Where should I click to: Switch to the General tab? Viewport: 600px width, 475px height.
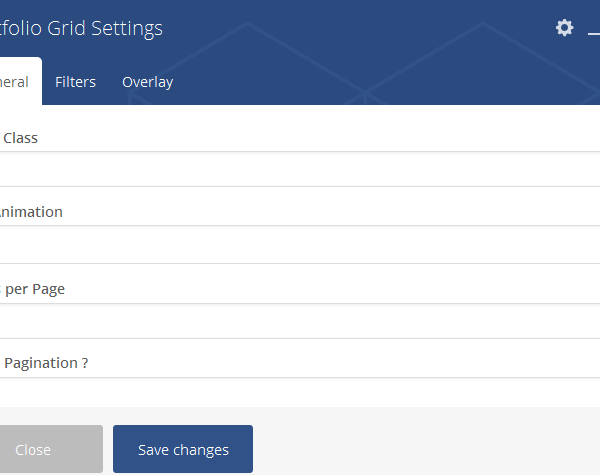click(x=16, y=82)
